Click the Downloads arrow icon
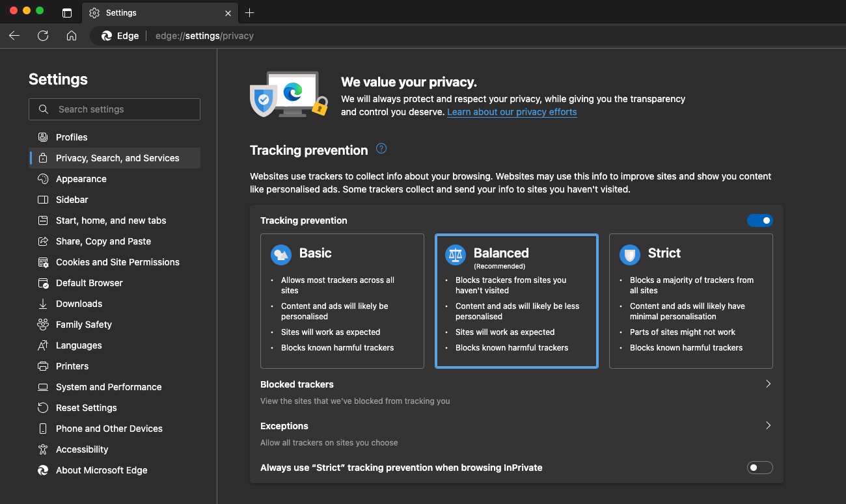 coord(43,304)
